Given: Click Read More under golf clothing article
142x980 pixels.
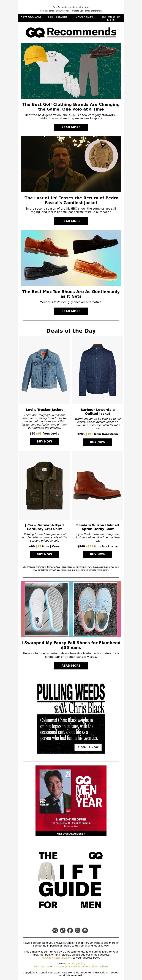Looking at the screenshot, I should pyautogui.click(x=71, y=127).
